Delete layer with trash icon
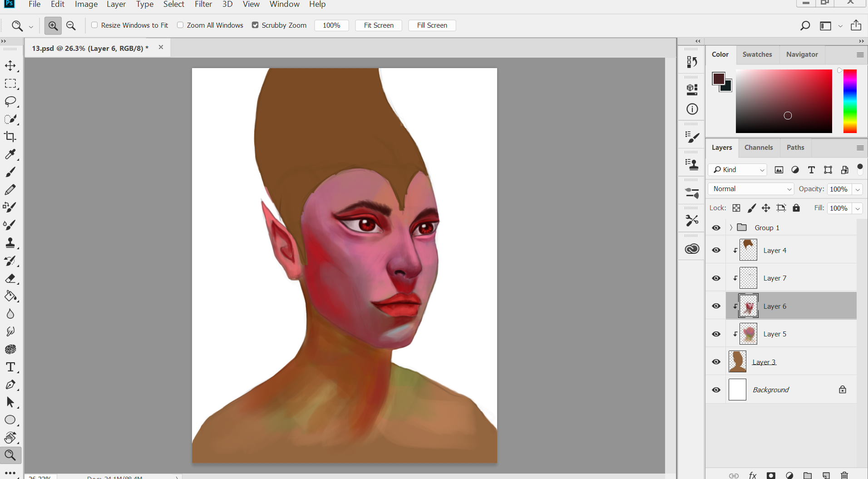The width and height of the screenshot is (868, 479). click(844, 475)
